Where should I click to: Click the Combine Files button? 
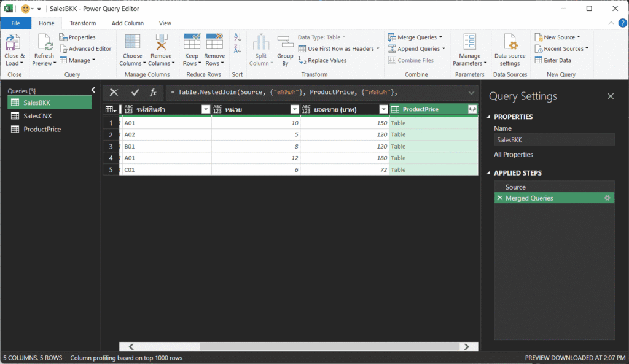click(411, 61)
